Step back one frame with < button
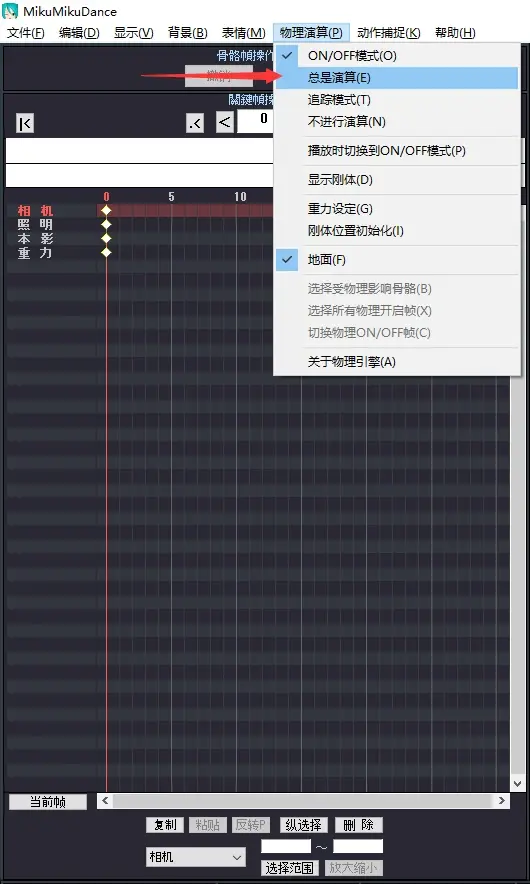The width and height of the screenshot is (530, 884). tap(225, 122)
